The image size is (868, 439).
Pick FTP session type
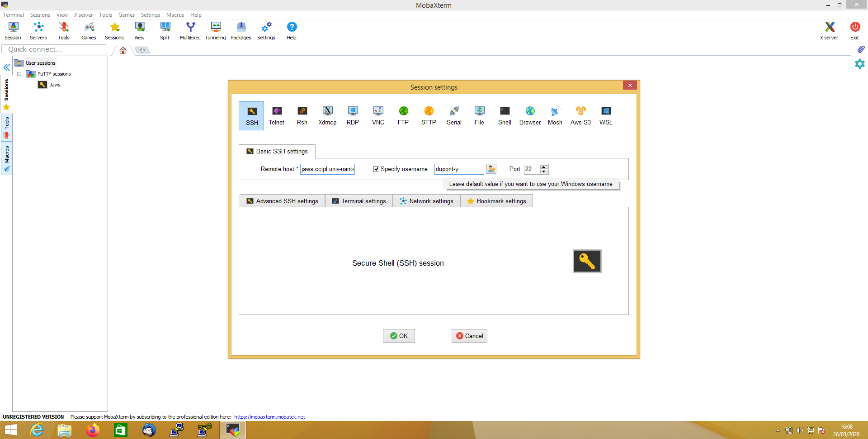[x=403, y=116]
